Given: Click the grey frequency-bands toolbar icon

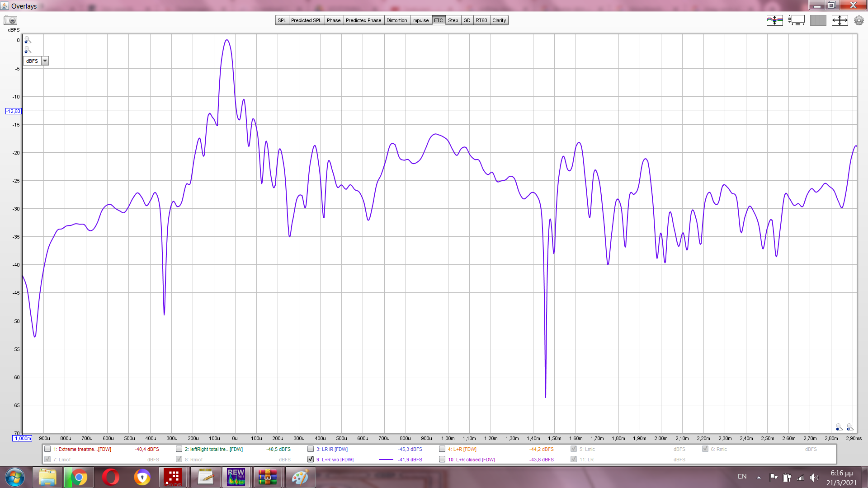Looking at the screenshot, I should click(x=818, y=20).
